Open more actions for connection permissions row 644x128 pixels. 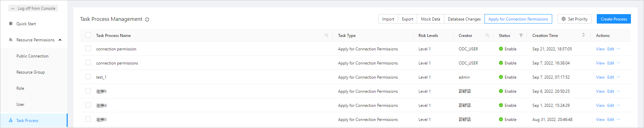[x=619, y=63]
